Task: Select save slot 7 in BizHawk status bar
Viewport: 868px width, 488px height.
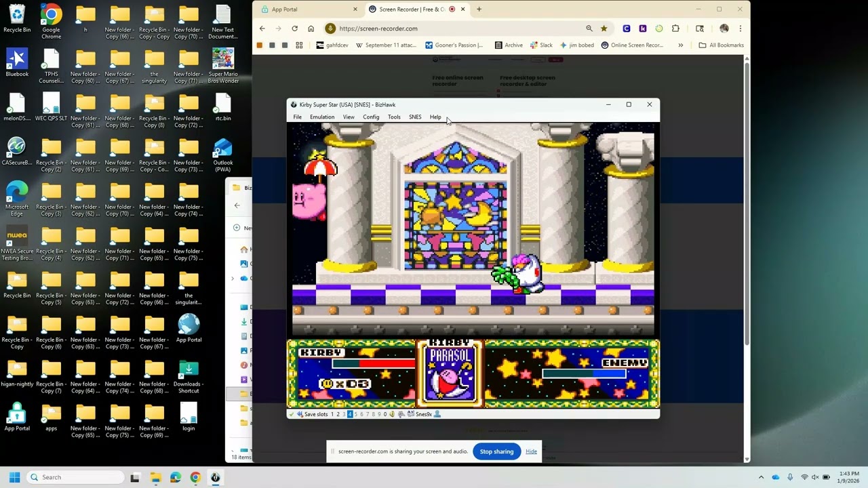Action: pos(368,414)
